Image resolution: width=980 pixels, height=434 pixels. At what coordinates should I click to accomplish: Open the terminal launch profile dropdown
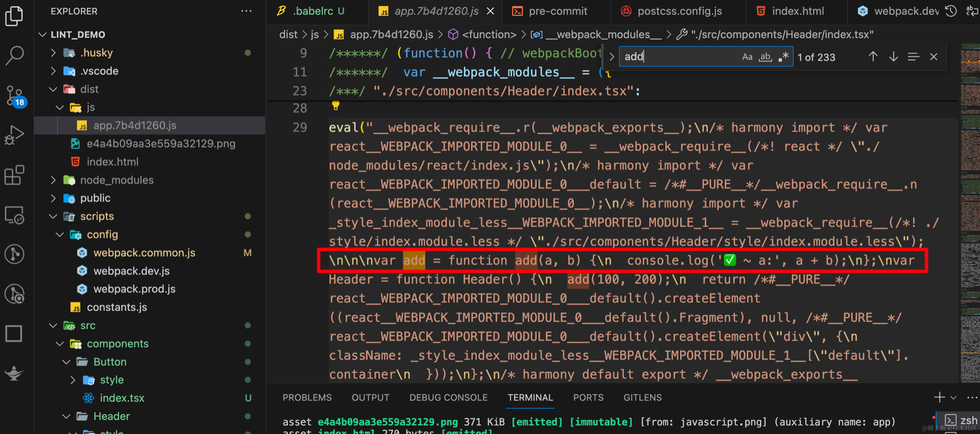[x=953, y=398]
